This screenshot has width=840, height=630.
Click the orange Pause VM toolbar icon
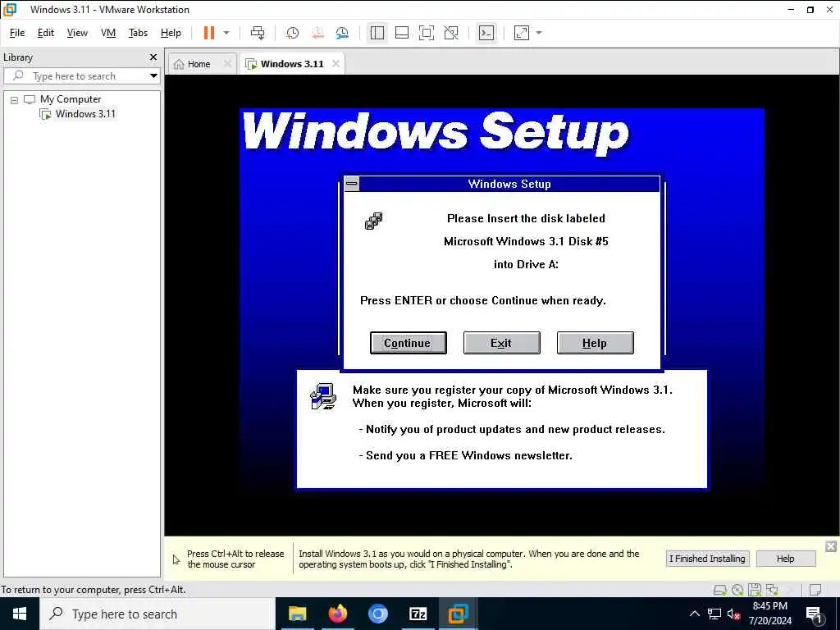tap(209, 33)
